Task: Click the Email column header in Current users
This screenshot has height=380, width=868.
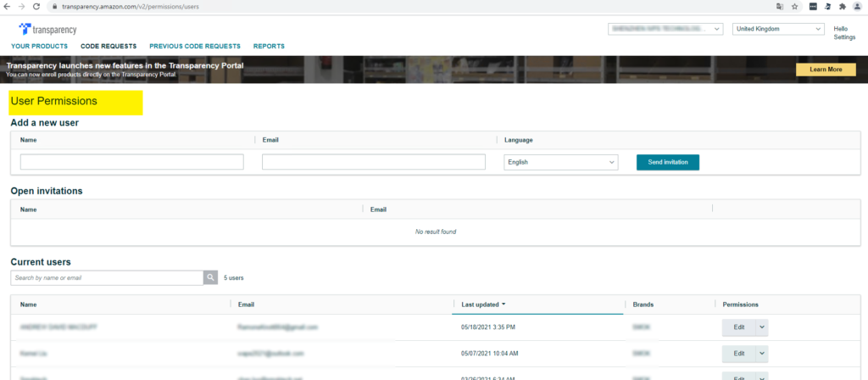Action: pyautogui.click(x=246, y=305)
